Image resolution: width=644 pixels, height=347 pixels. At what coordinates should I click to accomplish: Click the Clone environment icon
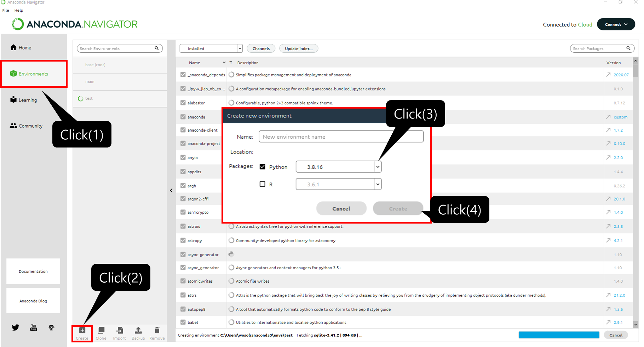click(x=101, y=330)
